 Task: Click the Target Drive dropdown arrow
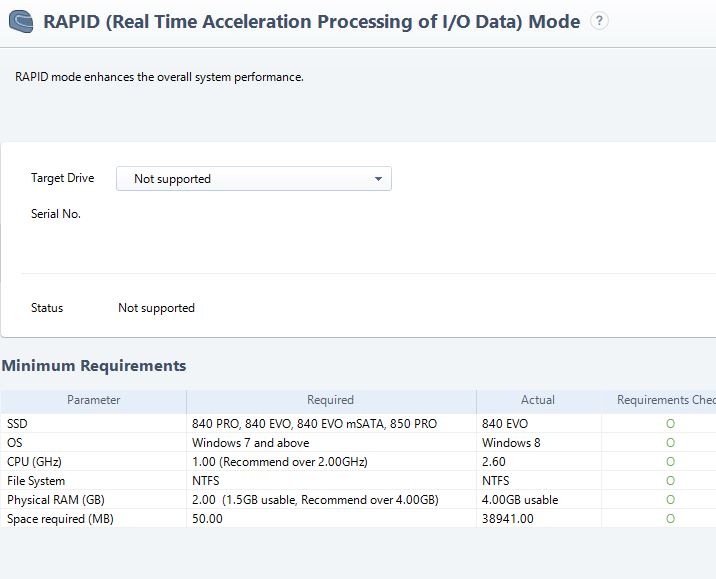tap(378, 179)
